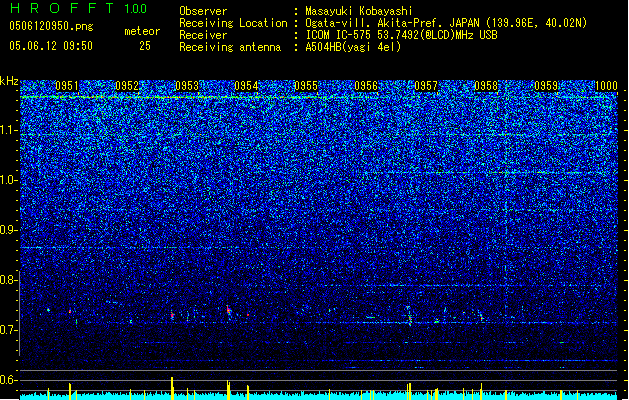The width and height of the screenshot is (629, 400).
Task: Click the Observer label
Action: (203, 11)
